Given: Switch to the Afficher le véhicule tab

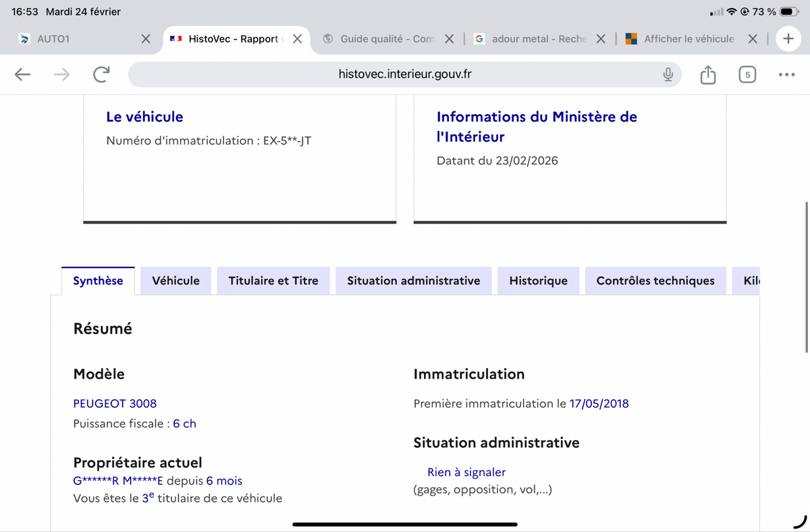Looking at the screenshot, I should pos(688,39).
